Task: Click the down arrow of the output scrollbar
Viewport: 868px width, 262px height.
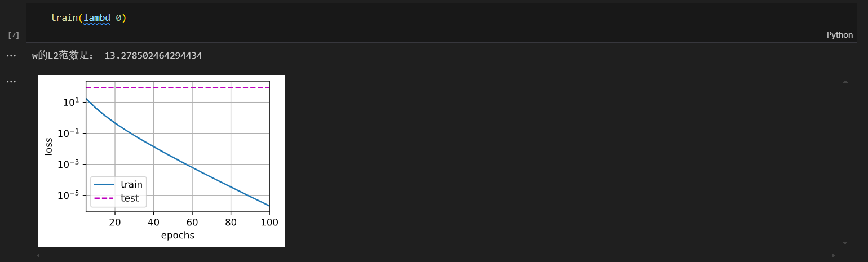Action: (x=845, y=243)
